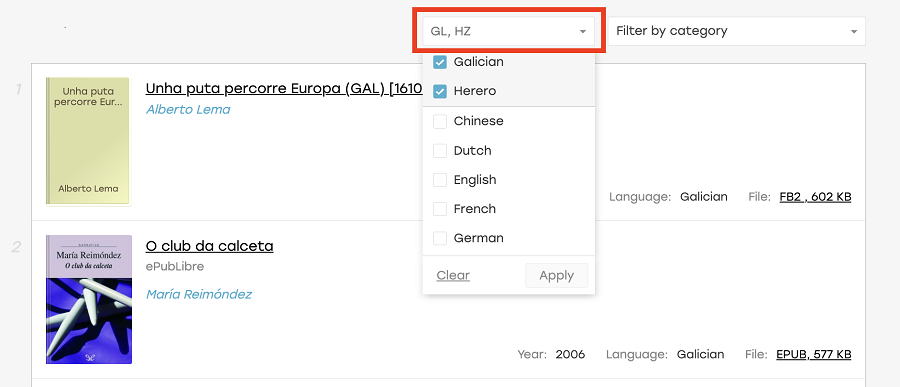Image resolution: width=900 pixels, height=387 pixels.
Task: Uncheck the Galician language checkbox
Action: pyautogui.click(x=440, y=62)
